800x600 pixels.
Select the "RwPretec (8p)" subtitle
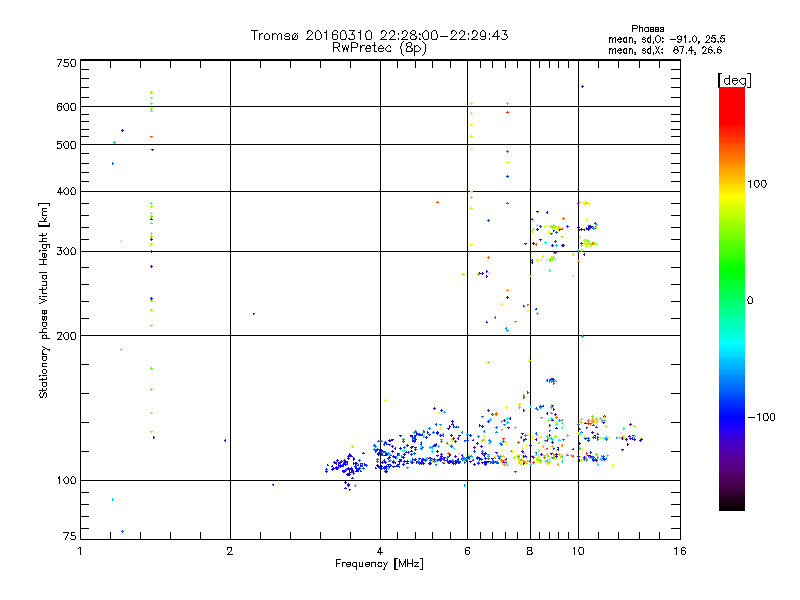379,48
